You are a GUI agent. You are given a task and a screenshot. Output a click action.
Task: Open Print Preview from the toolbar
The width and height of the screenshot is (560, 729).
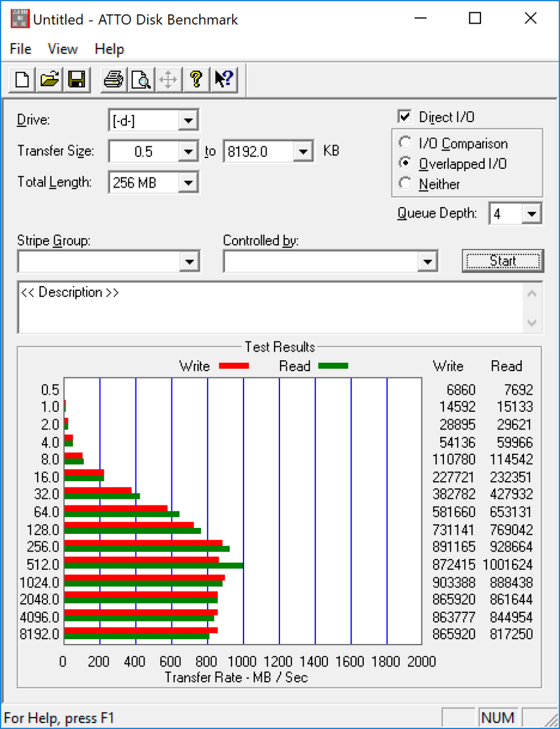[141, 79]
